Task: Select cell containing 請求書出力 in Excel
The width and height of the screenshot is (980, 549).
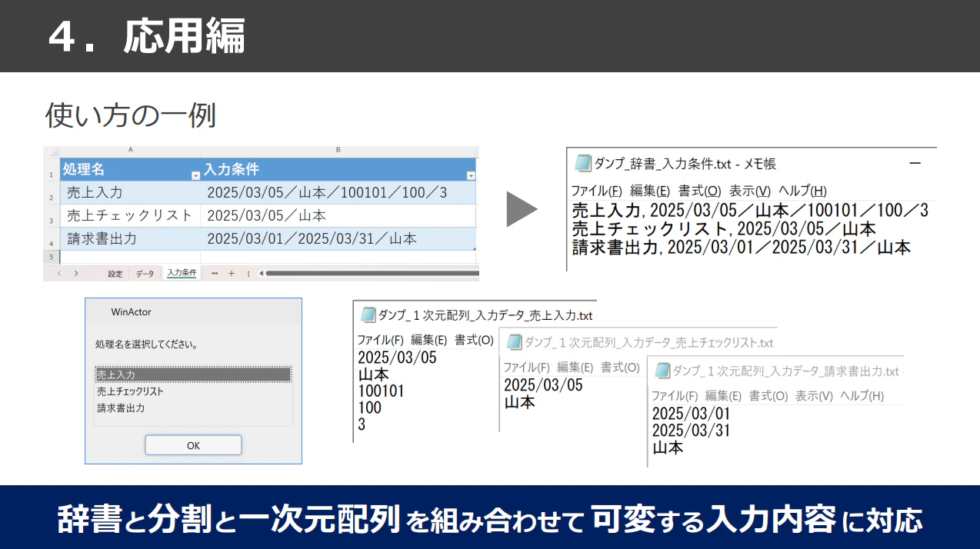Action: (x=130, y=238)
